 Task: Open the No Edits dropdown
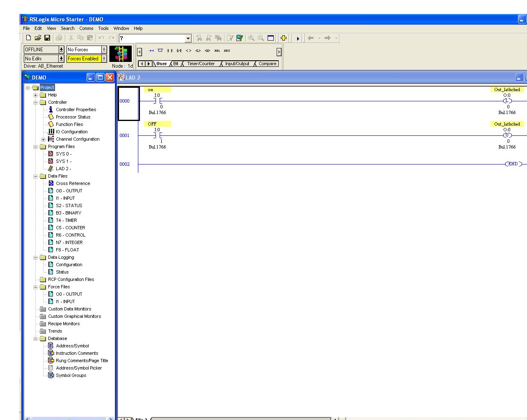point(61,59)
